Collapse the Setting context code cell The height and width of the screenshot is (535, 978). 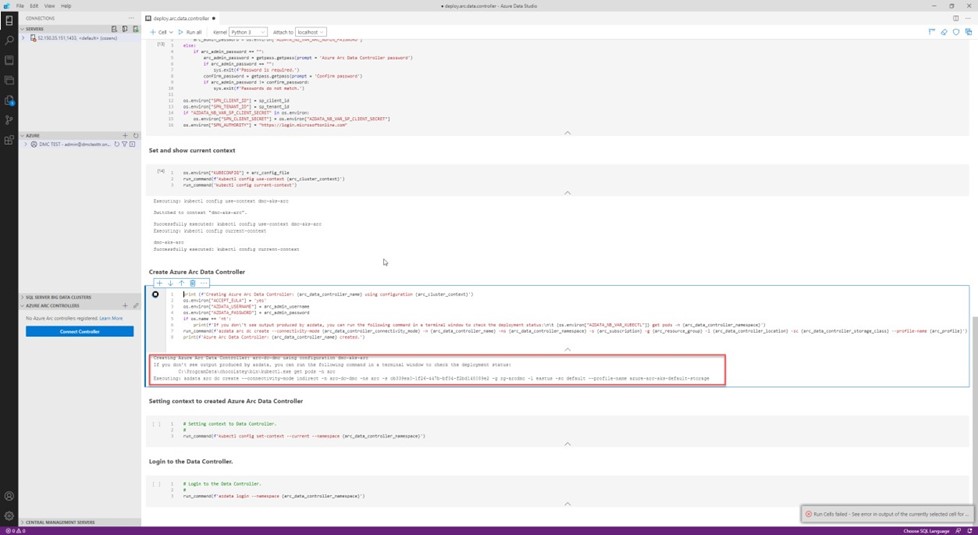click(567, 444)
